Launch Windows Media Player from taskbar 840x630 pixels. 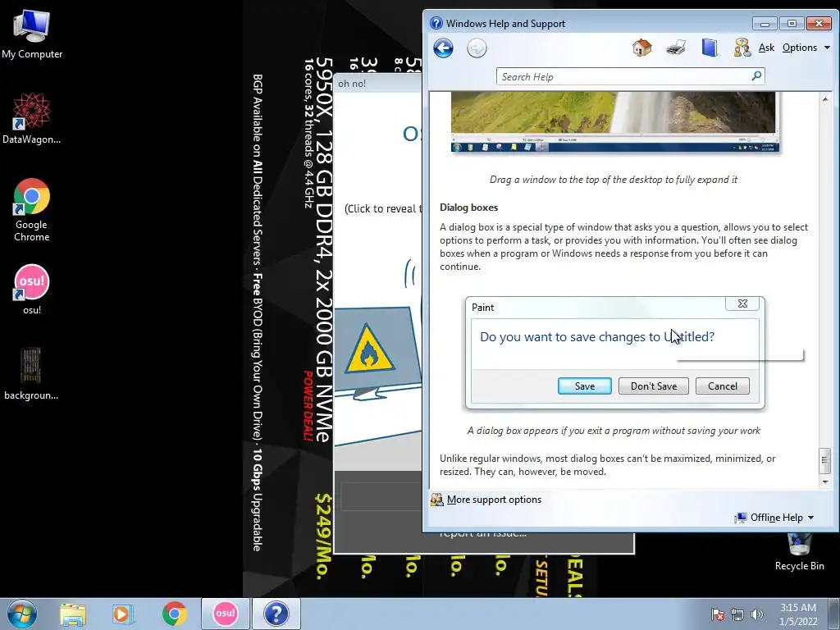point(123,614)
